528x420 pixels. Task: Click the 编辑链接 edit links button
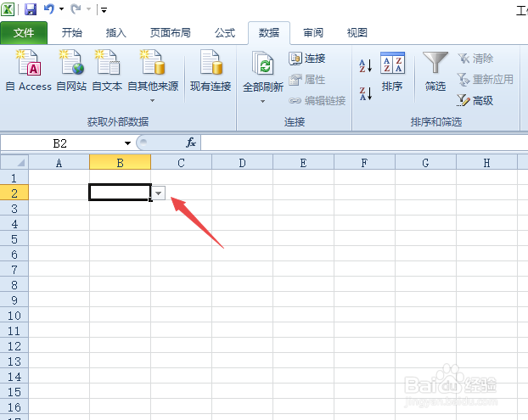pos(317,100)
